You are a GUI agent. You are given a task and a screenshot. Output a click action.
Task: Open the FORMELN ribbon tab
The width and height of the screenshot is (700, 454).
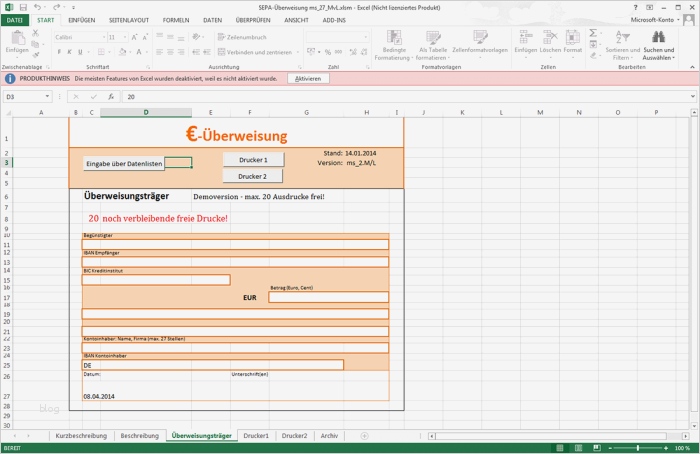(175, 19)
